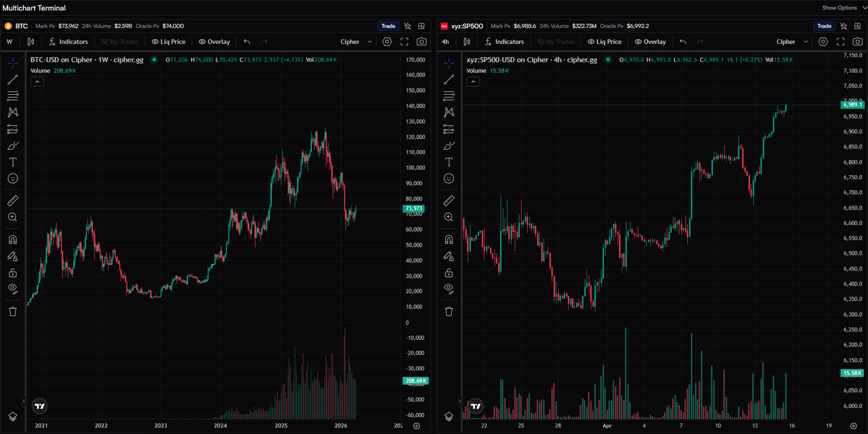Collapse the BTC chart indicator legend chevron

pos(37,82)
